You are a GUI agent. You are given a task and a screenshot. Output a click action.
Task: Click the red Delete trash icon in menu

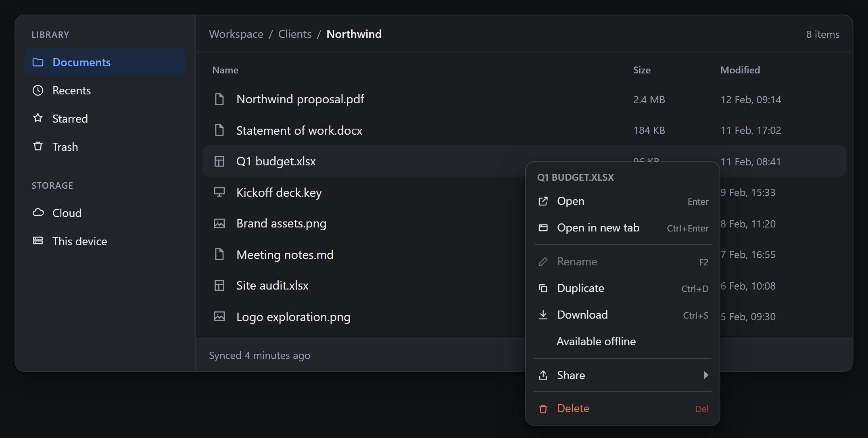543,409
